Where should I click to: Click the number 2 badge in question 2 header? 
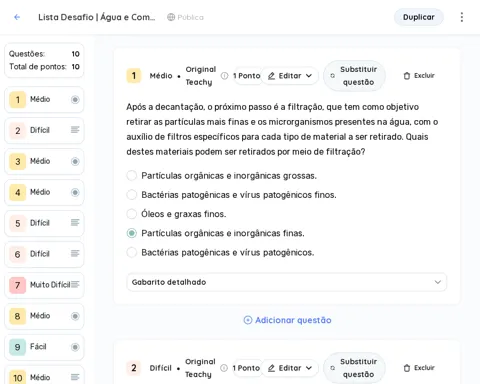[x=134, y=368]
